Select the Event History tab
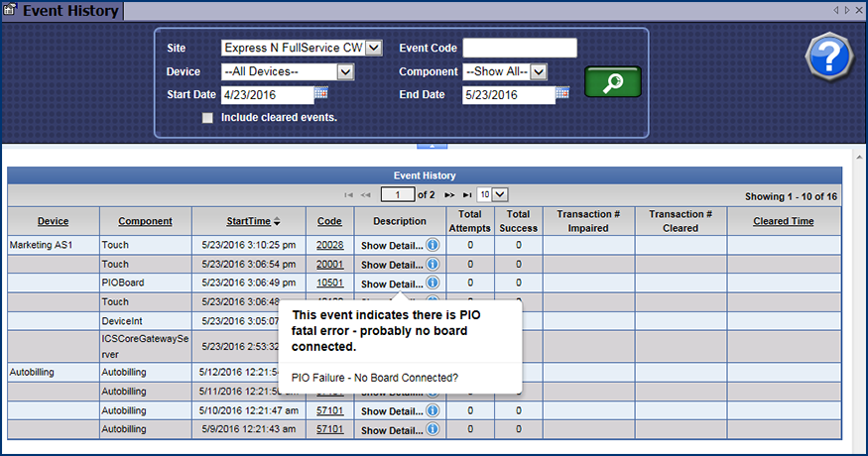The image size is (868, 456). pyautogui.click(x=62, y=12)
